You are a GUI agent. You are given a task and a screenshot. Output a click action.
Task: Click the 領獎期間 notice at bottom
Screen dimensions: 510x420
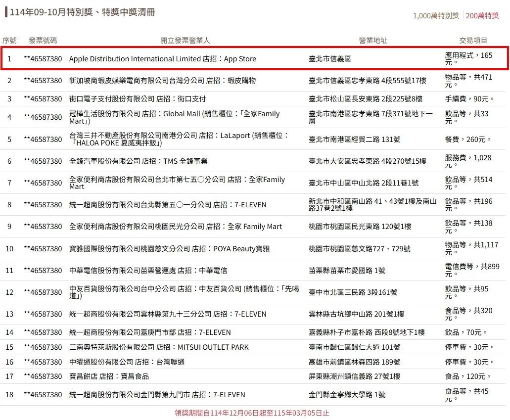252,413
